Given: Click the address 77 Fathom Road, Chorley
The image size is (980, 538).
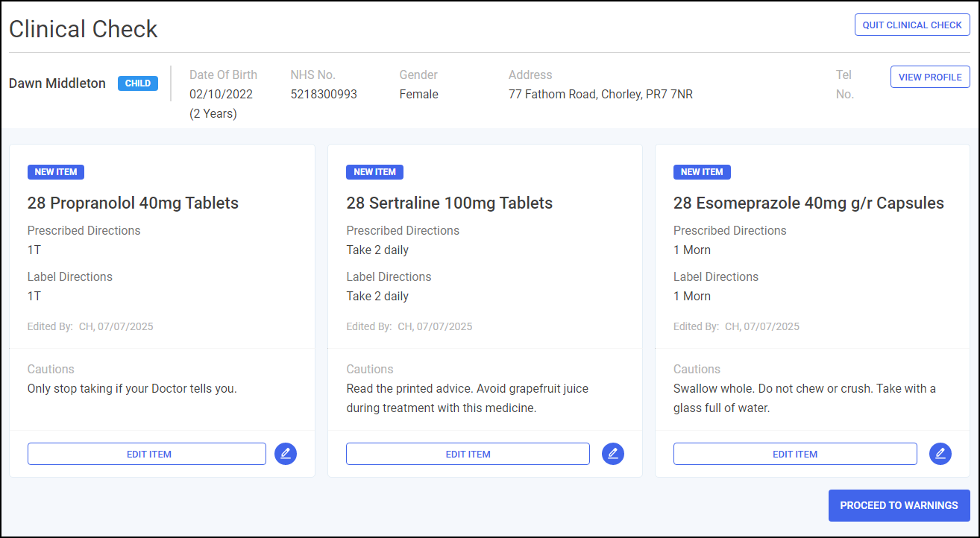Looking at the screenshot, I should pos(600,95).
